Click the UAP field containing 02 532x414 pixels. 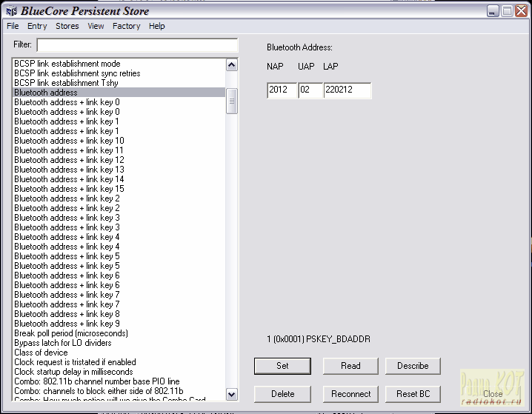click(310, 90)
